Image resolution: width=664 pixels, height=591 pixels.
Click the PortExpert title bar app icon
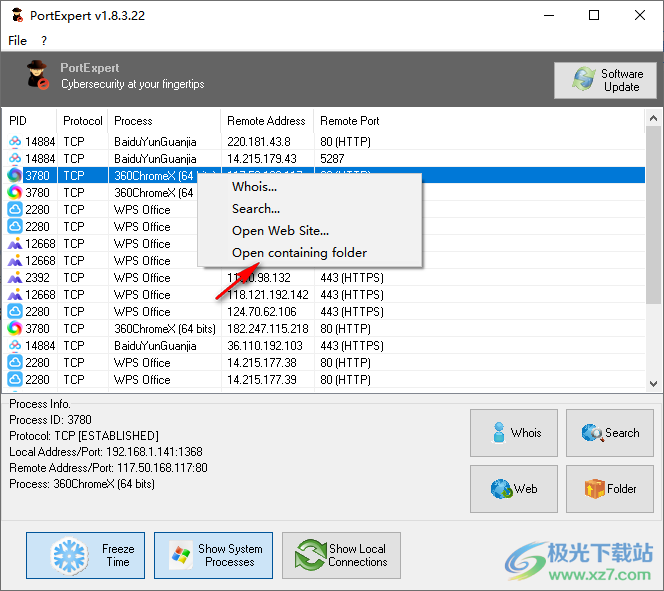tap(17, 16)
